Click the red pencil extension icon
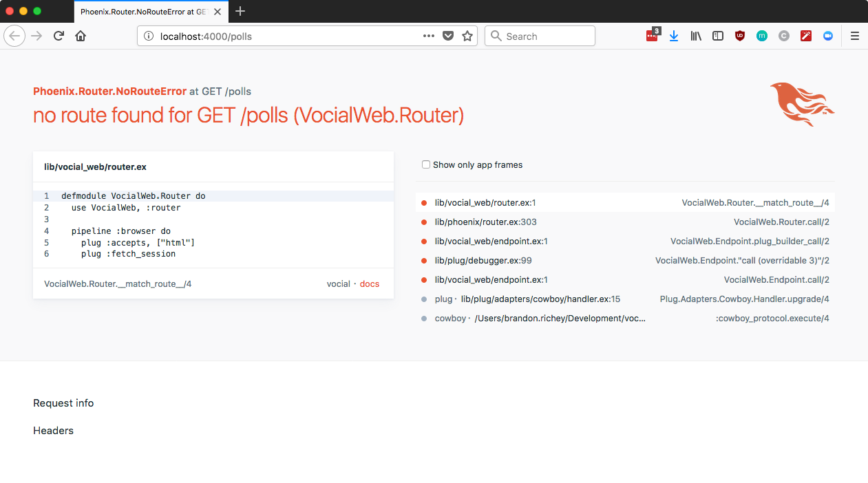 point(806,36)
